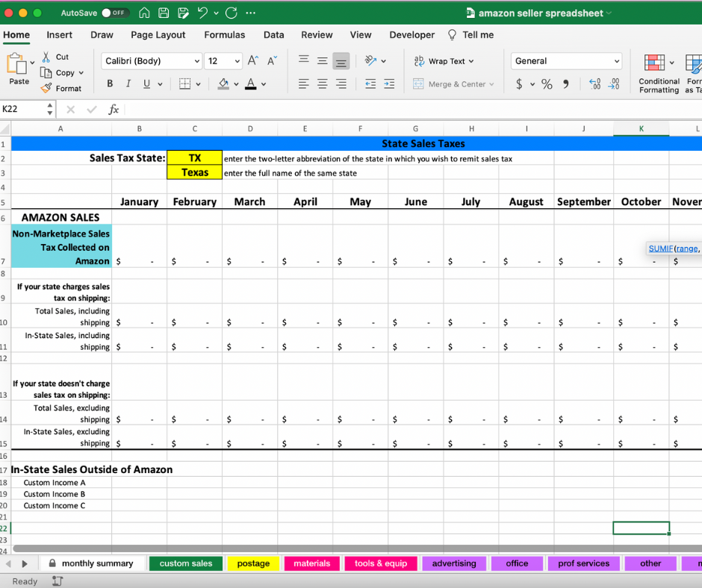Click the Save icon in title bar
The width and height of the screenshot is (702, 588).
tap(164, 13)
